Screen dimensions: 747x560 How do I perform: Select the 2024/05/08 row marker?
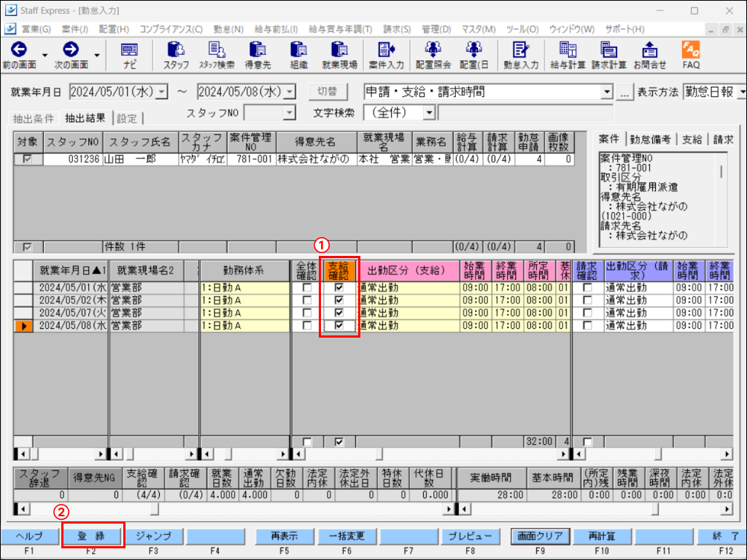click(23, 326)
